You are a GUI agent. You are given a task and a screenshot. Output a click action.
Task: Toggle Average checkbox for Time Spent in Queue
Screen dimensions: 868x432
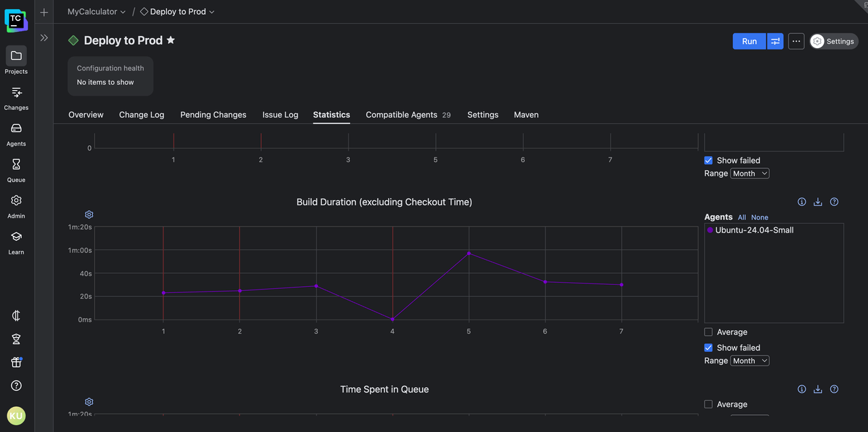coord(709,404)
